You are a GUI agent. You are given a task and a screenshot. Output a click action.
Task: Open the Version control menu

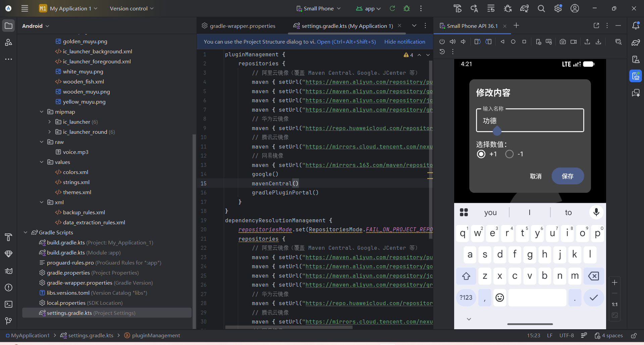[x=131, y=8]
